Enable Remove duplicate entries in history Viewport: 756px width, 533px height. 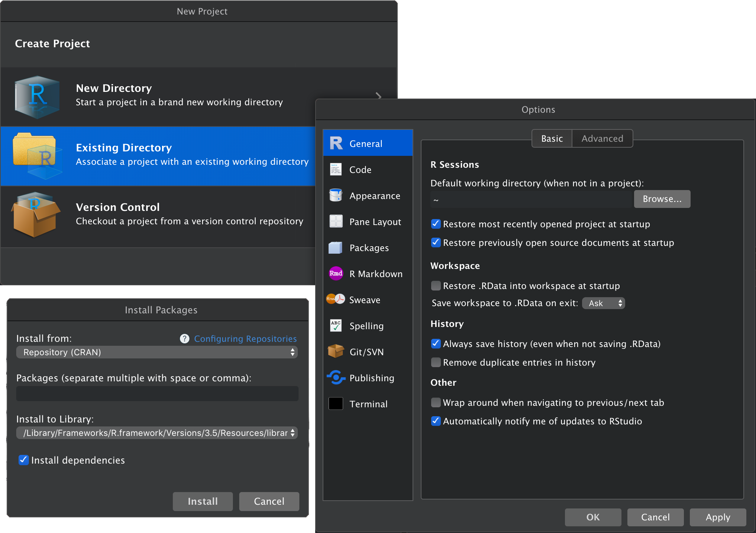pos(436,362)
